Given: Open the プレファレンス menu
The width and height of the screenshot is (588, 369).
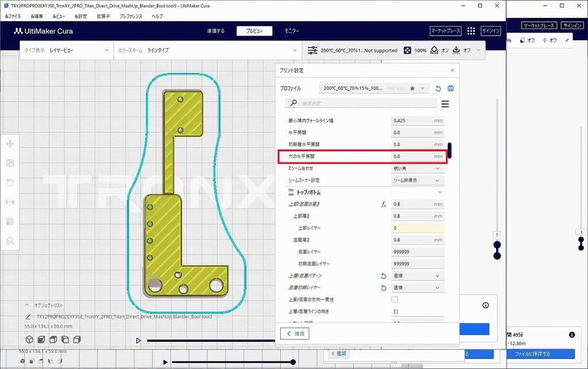Looking at the screenshot, I should point(131,16).
